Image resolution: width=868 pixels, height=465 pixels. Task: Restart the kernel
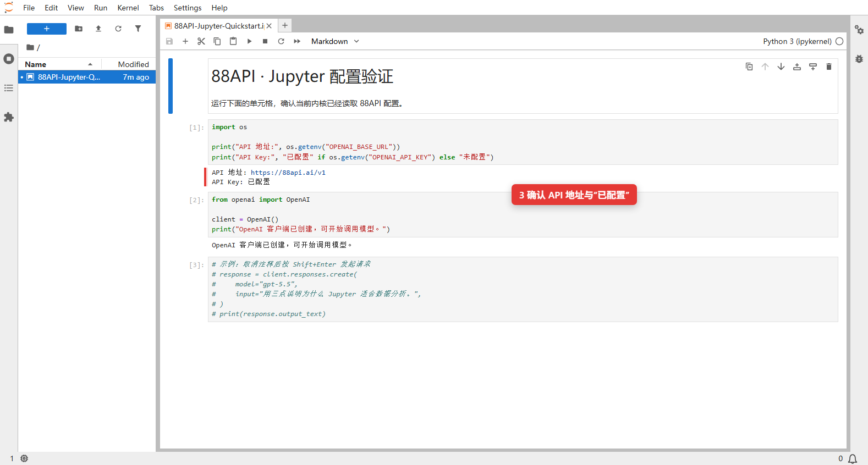coord(281,41)
